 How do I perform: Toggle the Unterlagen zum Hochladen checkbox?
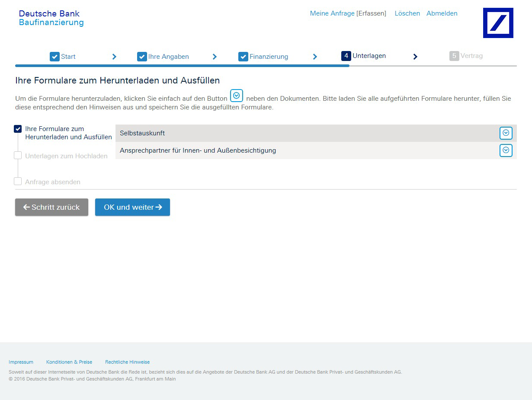click(18, 155)
